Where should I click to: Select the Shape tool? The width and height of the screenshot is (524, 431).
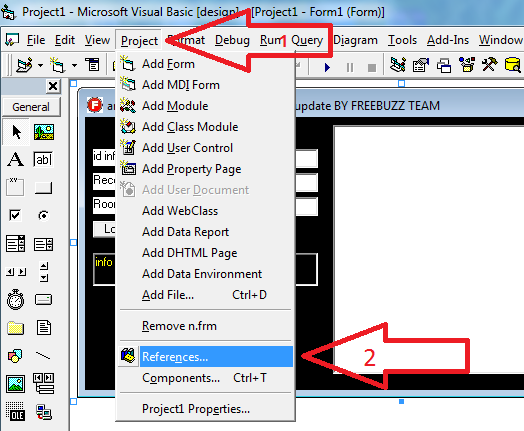[16, 356]
